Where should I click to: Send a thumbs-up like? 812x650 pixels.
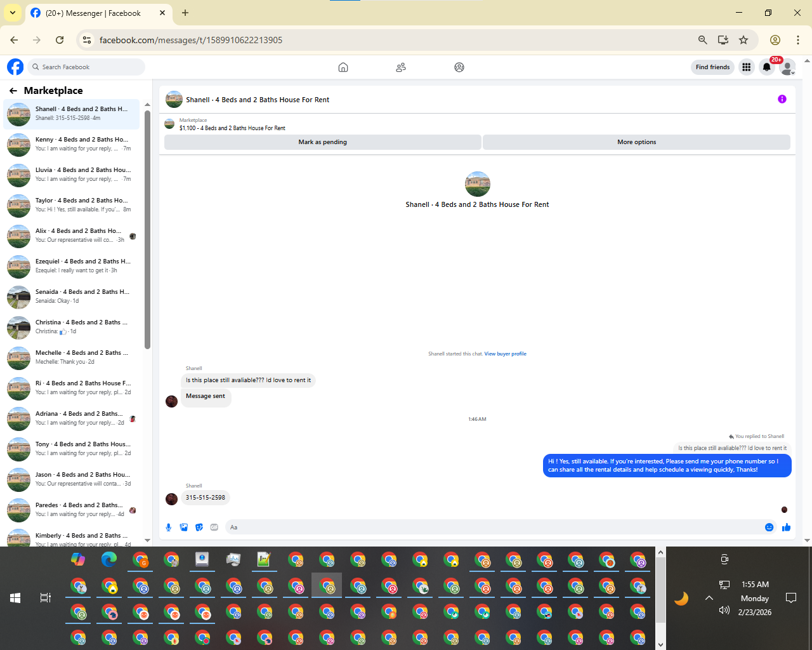pos(787,527)
